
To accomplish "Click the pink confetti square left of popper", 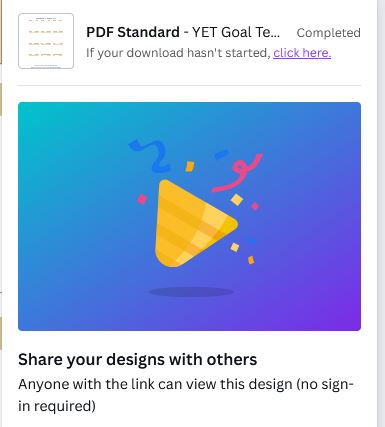I will [142, 199].
